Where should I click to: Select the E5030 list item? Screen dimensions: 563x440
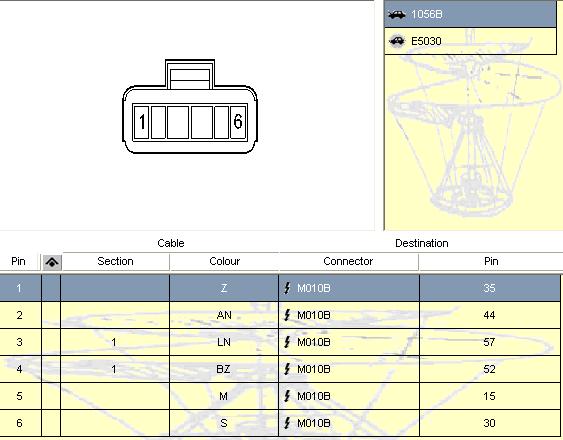coord(470,41)
